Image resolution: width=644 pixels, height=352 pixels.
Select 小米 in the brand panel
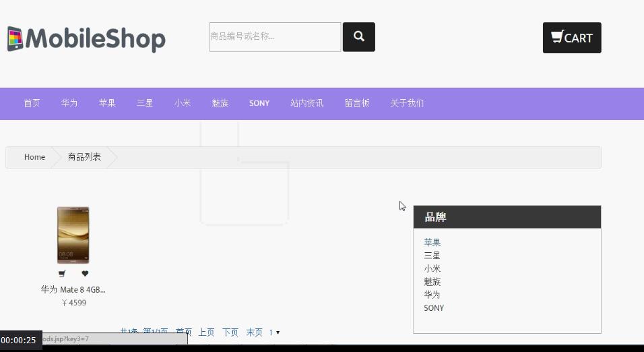point(432,268)
